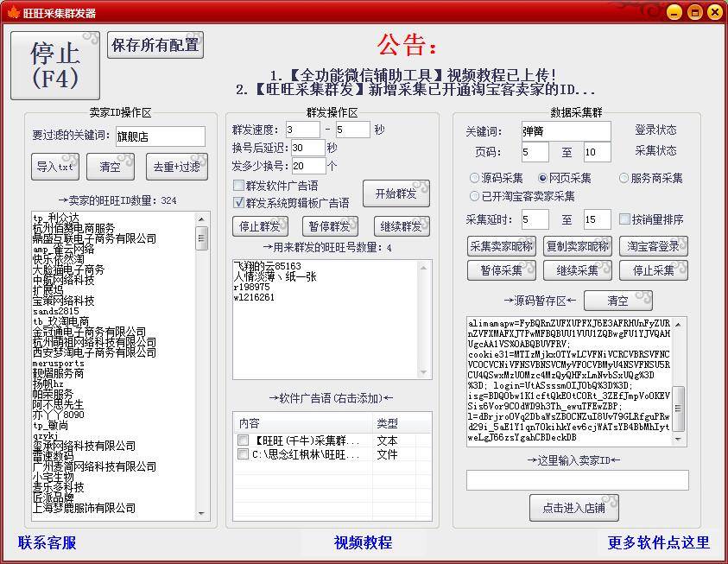Close the 旺旺采集群发器 window

(x=715, y=12)
